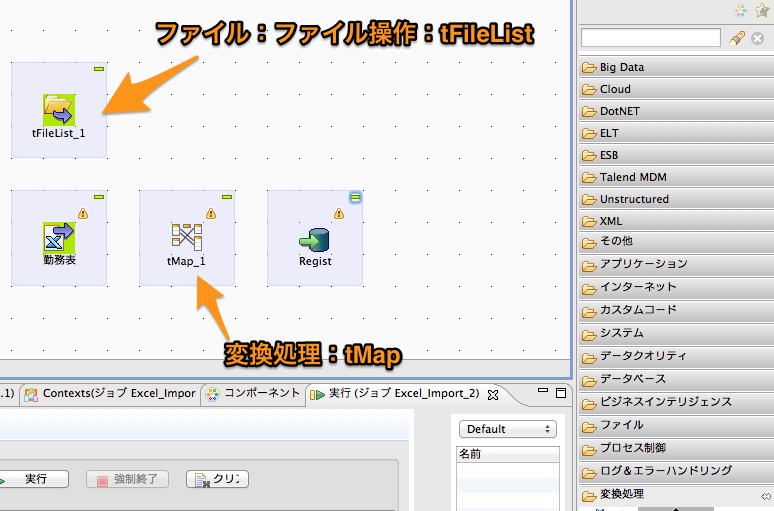Expand the XML palette folder
Screen dimensions: 774x511
coord(676,221)
